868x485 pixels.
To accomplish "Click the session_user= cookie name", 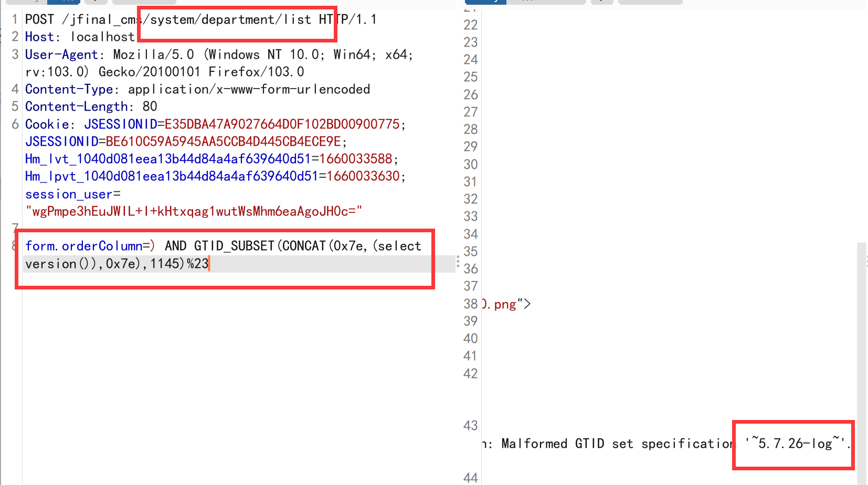I will click(x=72, y=195).
